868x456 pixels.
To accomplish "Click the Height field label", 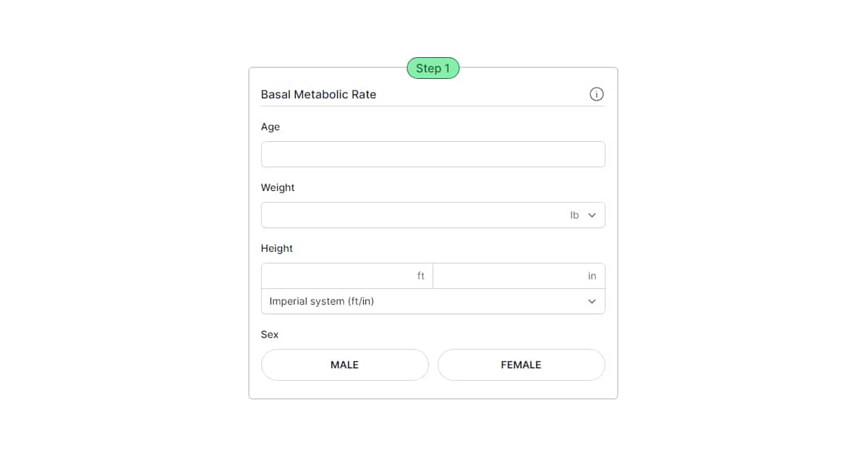I will [277, 248].
